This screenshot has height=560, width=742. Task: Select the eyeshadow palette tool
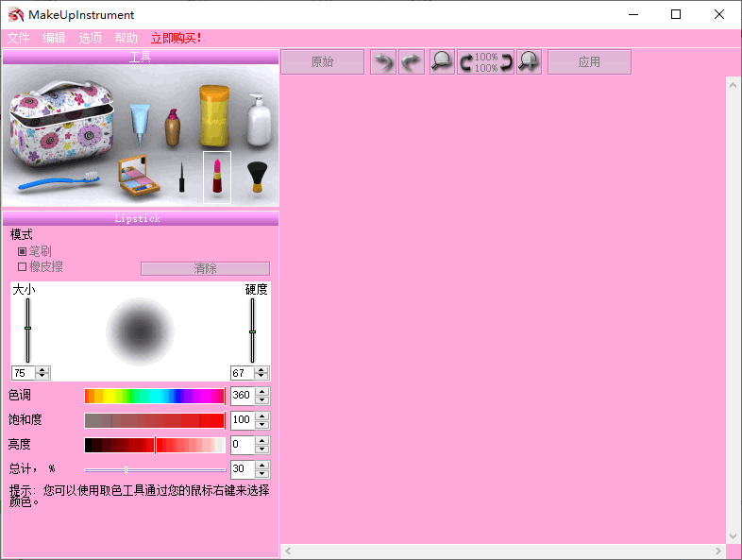(x=139, y=176)
